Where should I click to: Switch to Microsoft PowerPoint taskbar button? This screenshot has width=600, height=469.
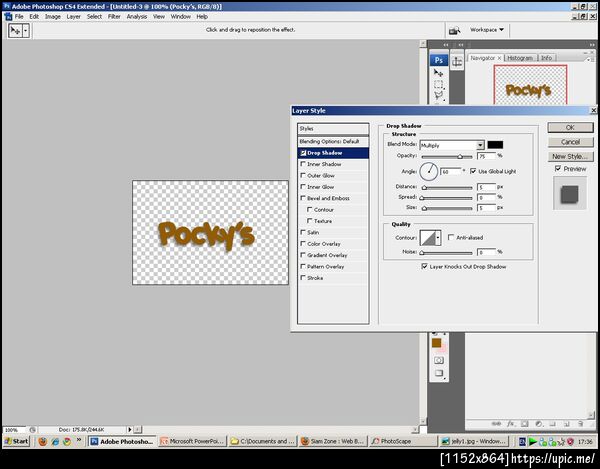193,441
